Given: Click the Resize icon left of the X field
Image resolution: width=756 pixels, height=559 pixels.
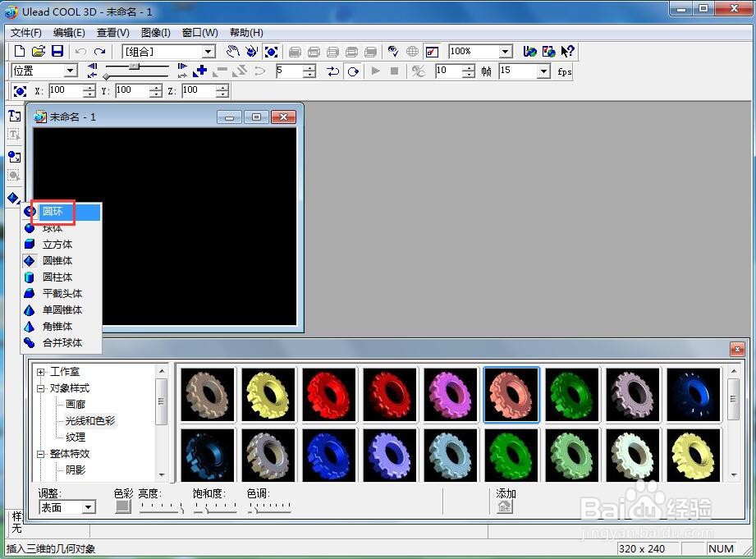Looking at the screenshot, I should coord(20,90).
